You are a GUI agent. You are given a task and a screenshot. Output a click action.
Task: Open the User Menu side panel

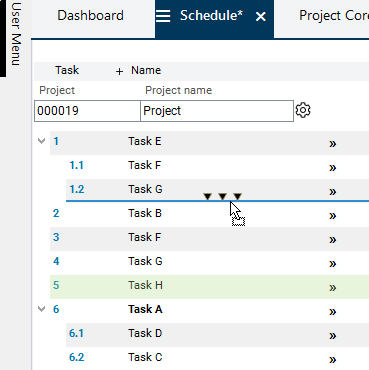pyautogui.click(x=16, y=34)
